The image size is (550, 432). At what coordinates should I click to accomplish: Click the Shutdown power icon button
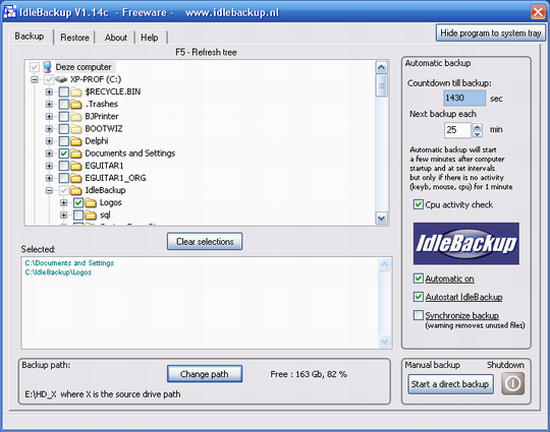pyautogui.click(x=512, y=384)
